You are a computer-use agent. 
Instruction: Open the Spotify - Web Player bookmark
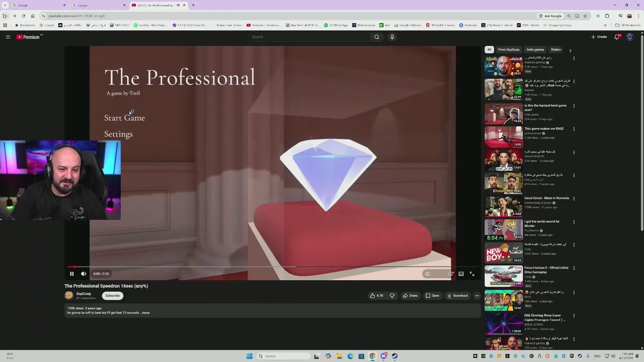(151, 25)
